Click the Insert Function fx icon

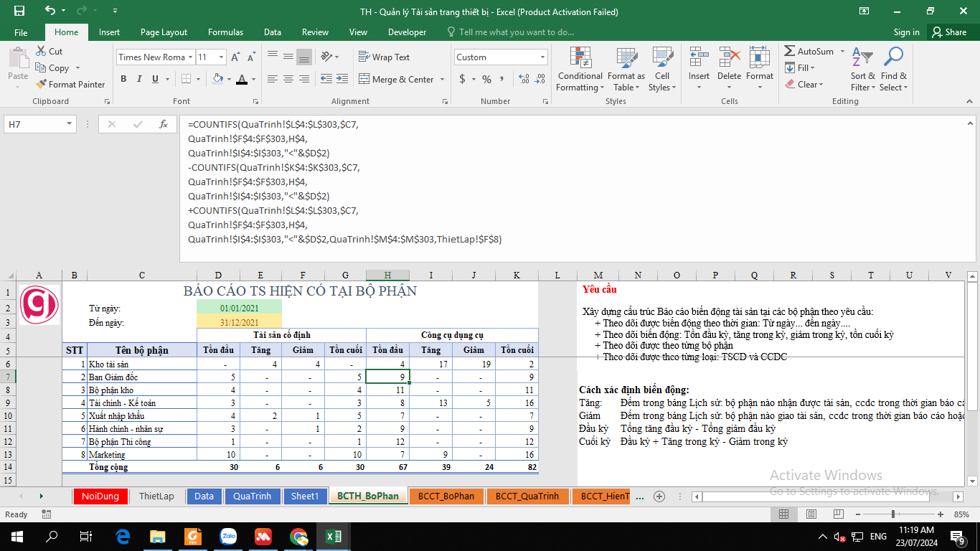[x=164, y=124]
